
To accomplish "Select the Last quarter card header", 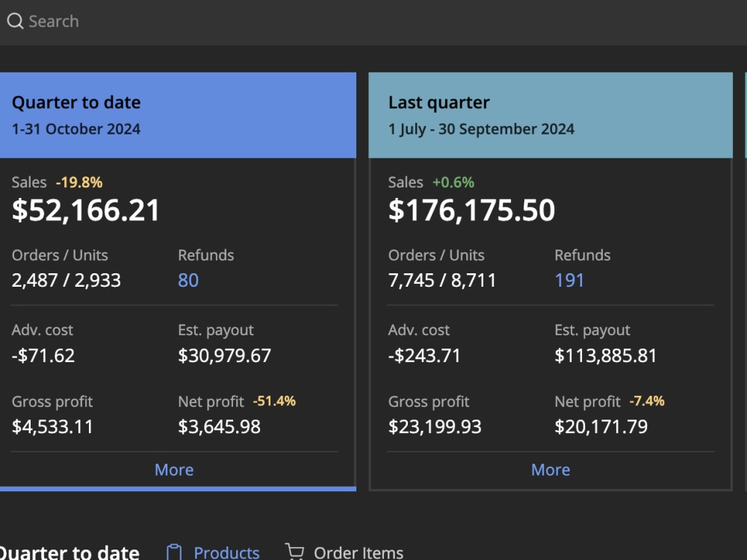I will point(551,115).
